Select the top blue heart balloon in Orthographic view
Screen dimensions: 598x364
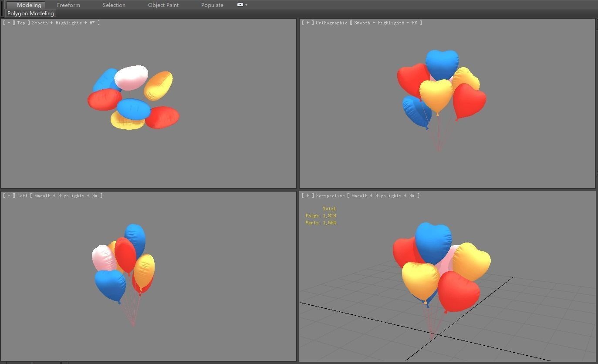coord(442,64)
